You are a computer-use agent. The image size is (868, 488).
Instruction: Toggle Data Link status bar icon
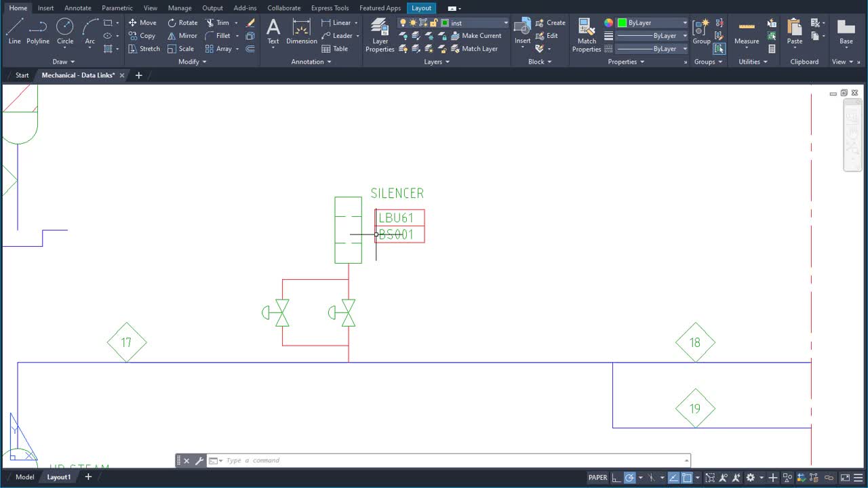click(829, 478)
